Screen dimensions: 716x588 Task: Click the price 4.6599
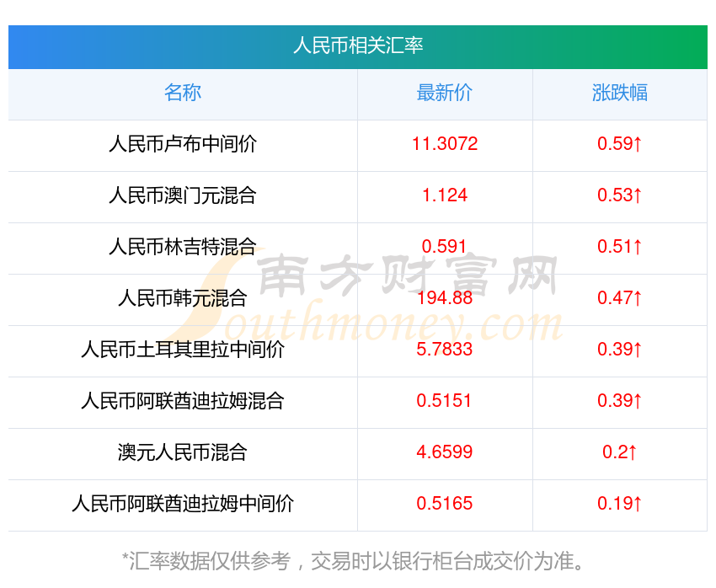444,452
